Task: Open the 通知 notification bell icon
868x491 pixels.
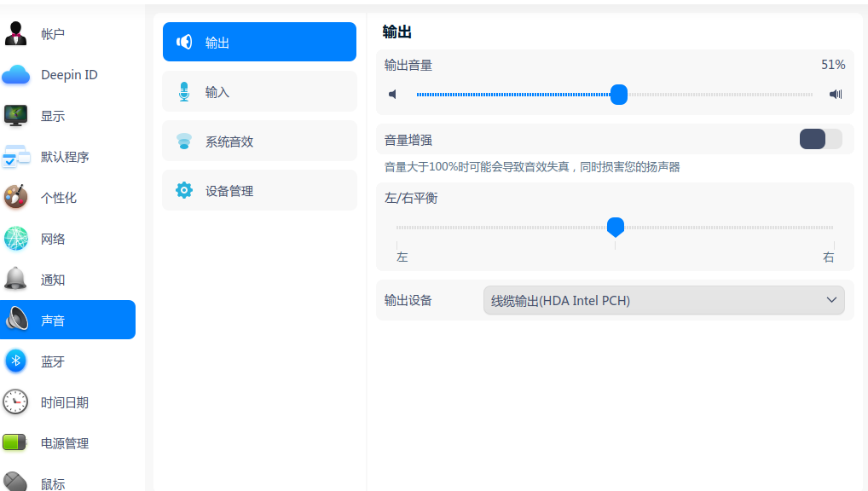Action: [16, 280]
